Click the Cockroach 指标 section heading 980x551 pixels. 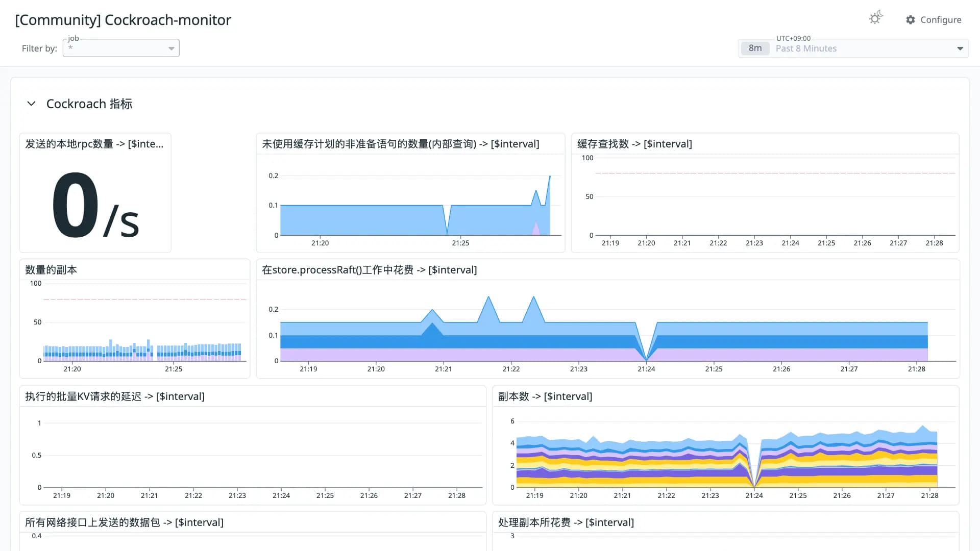coord(89,104)
